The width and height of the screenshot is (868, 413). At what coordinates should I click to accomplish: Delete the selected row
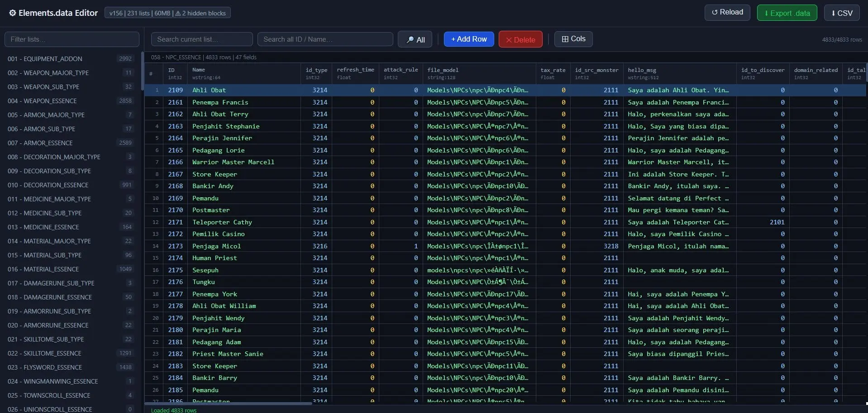(x=520, y=39)
